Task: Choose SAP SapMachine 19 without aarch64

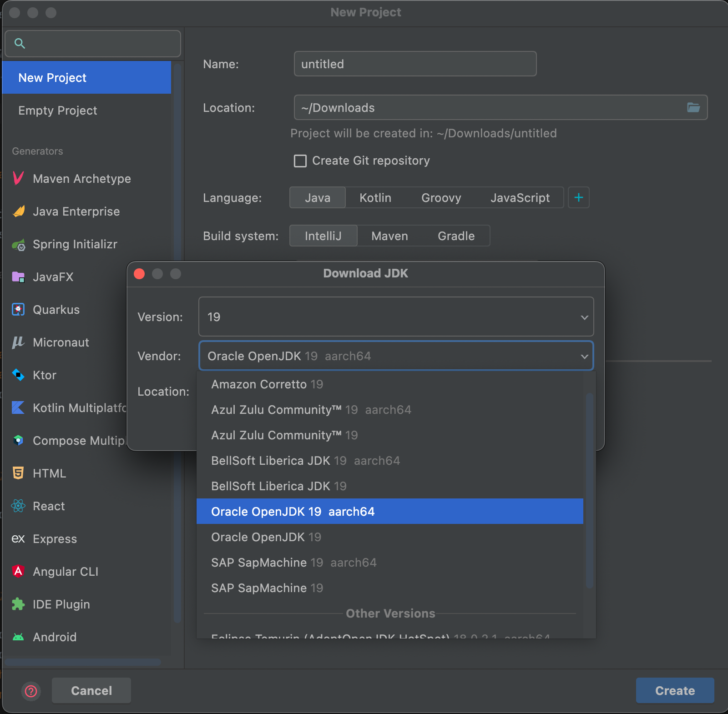Action: [x=390, y=588]
